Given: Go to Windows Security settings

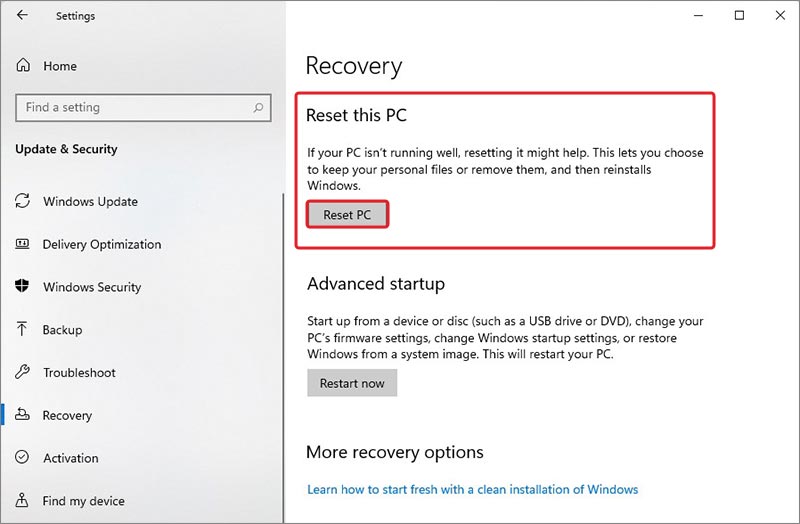Looking at the screenshot, I should pos(92,287).
